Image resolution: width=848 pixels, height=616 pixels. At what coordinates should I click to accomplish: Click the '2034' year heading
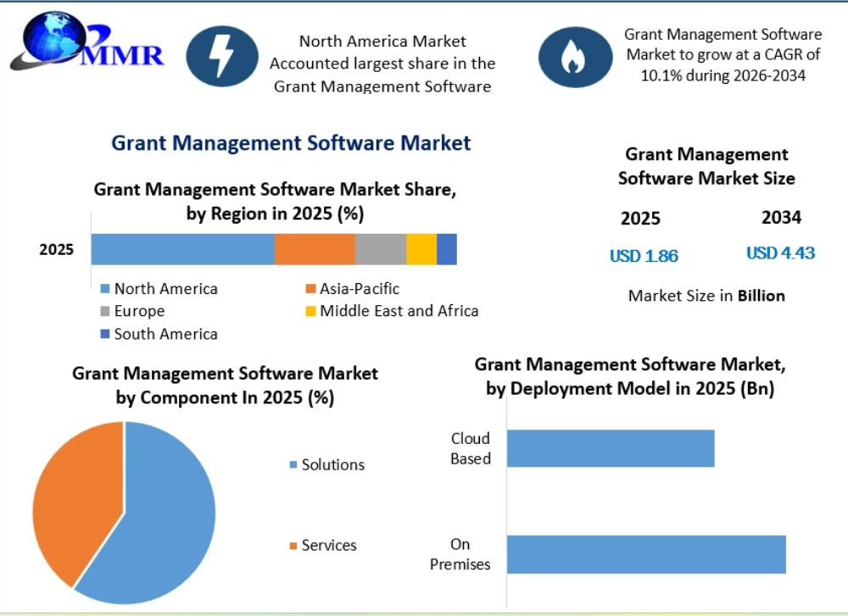782,217
